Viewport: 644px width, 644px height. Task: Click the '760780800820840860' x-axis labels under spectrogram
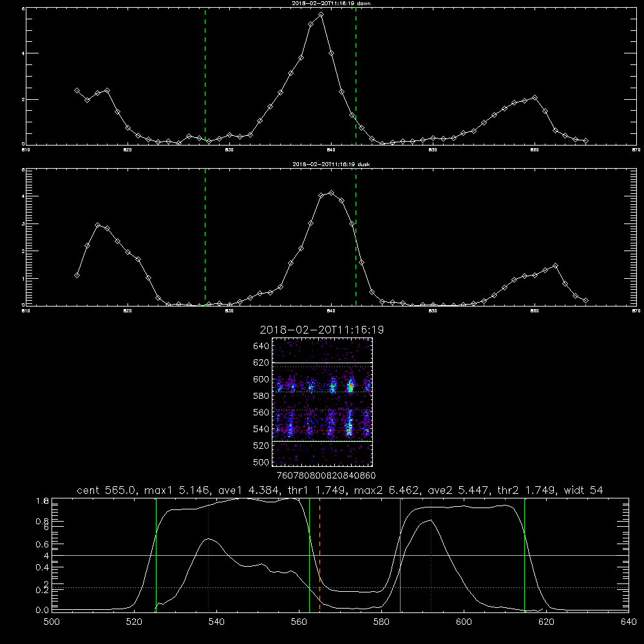coord(326,476)
